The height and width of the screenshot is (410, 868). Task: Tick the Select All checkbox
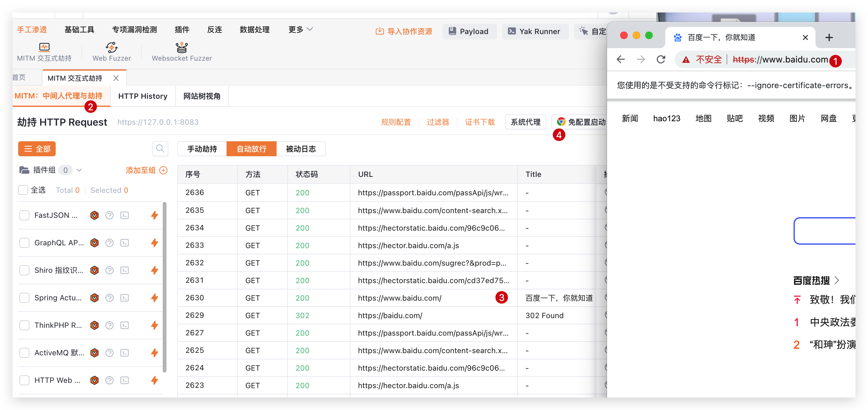click(x=23, y=190)
